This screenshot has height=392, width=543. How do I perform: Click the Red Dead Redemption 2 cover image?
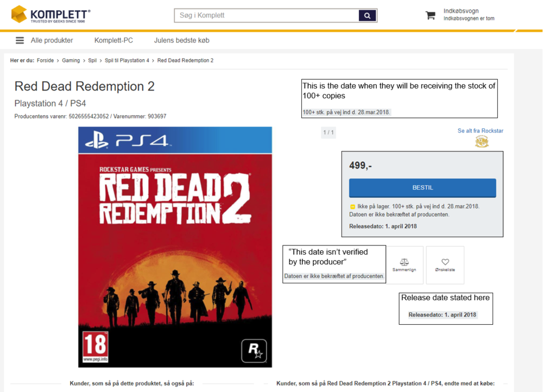tap(175, 247)
